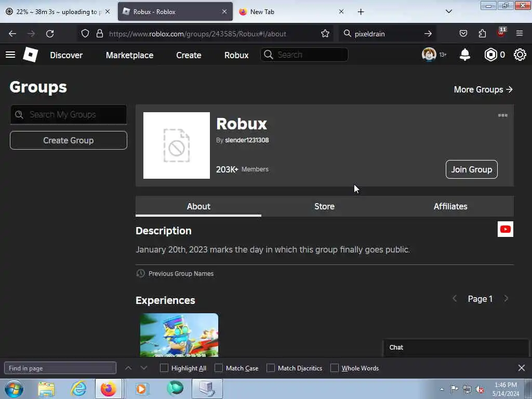Open the group's three-dot options menu
The width and height of the screenshot is (532, 399).
pyautogui.click(x=503, y=115)
